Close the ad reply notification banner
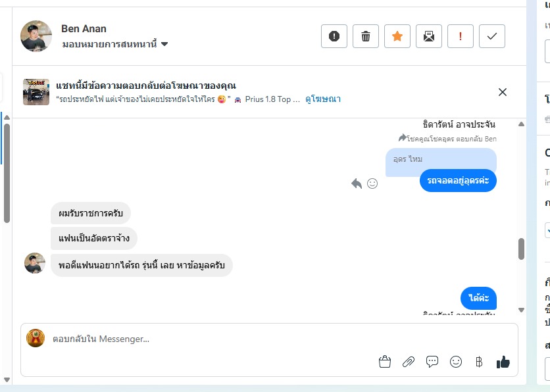Screen dimensions: 550x392 click(x=503, y=92)
